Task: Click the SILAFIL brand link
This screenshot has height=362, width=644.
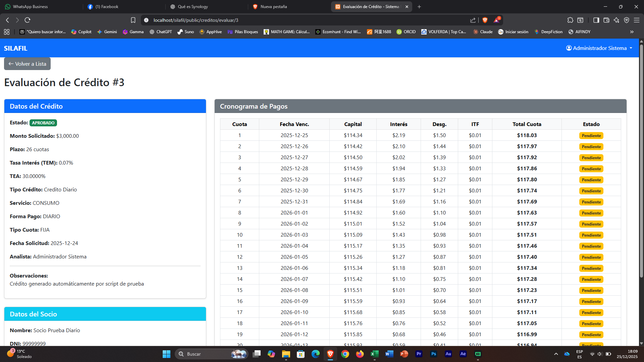Action: [15, 48]
